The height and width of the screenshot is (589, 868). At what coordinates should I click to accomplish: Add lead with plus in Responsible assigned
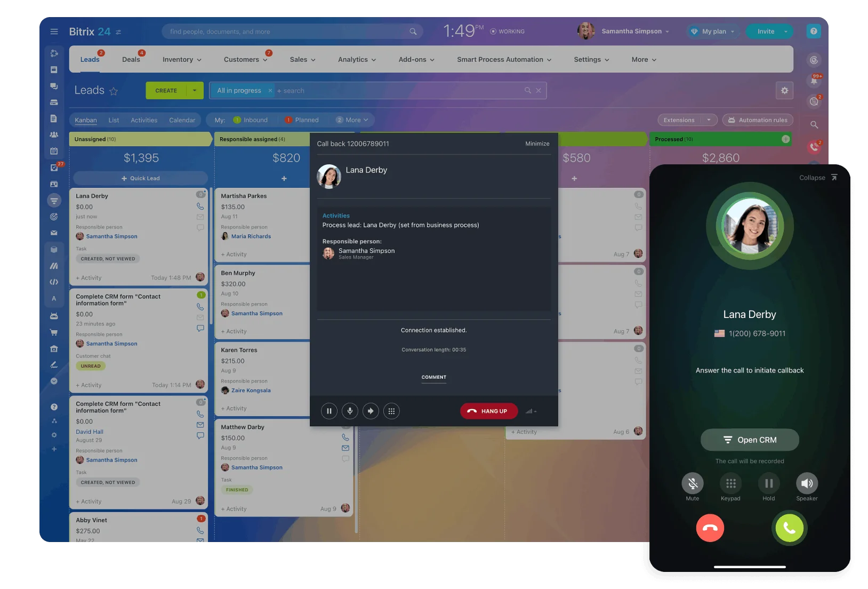[284, 179]
